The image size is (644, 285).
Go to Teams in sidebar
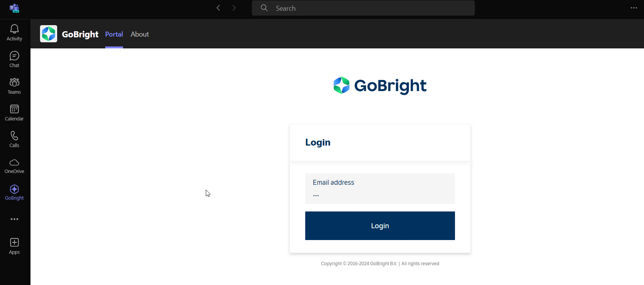pos(14,86)
